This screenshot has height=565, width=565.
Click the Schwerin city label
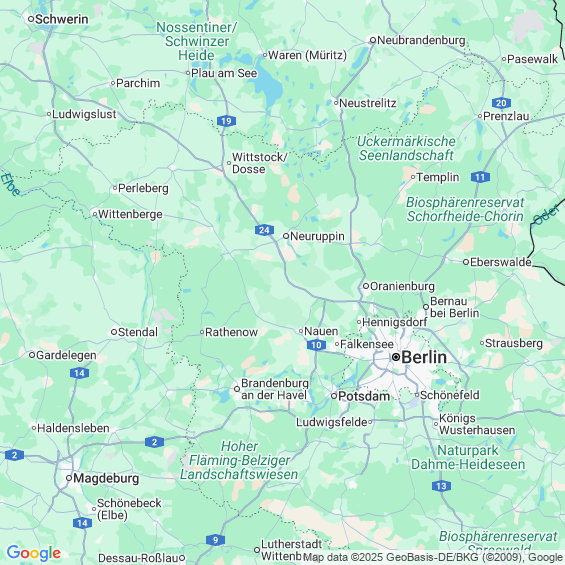(x=62, y=19)
